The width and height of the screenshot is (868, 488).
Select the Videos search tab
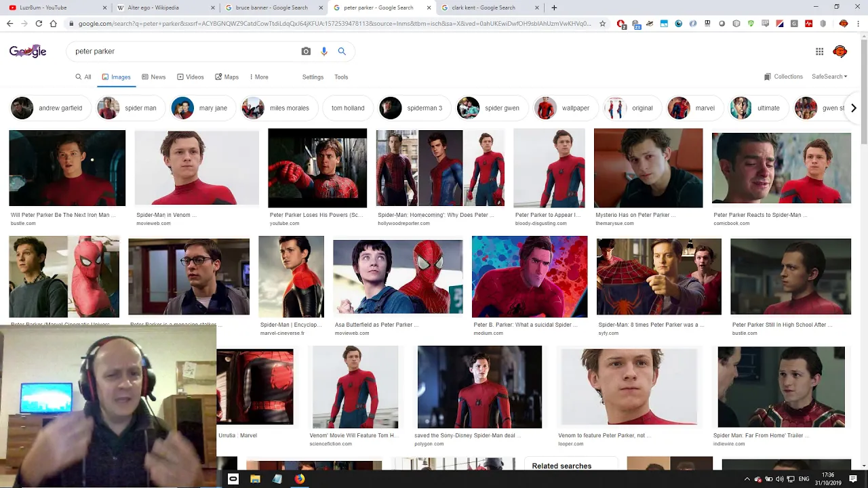[190, 77]
